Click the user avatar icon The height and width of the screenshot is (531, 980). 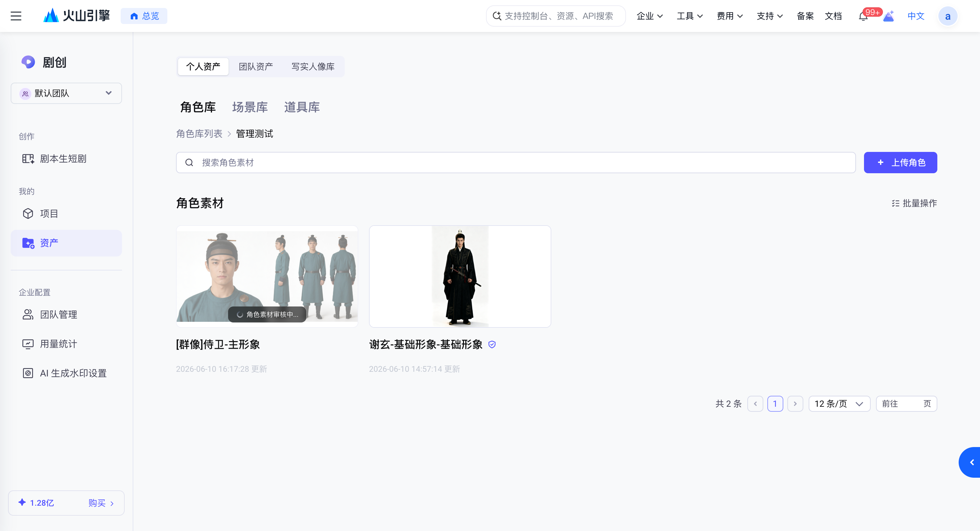[x=948, y=16]
